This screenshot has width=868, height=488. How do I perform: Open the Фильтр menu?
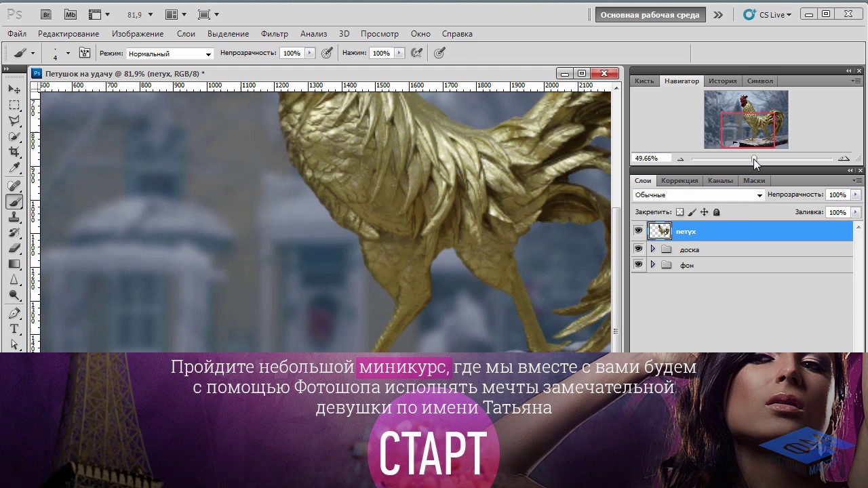coord(275,34)
